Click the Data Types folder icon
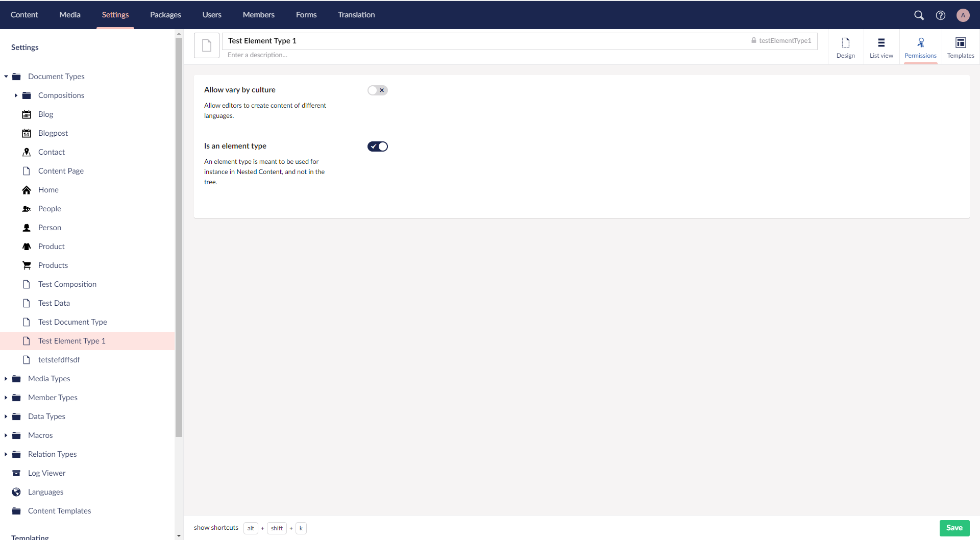This screenshot has height=540, width=980. pyautogui.click(x=16, y=416)
